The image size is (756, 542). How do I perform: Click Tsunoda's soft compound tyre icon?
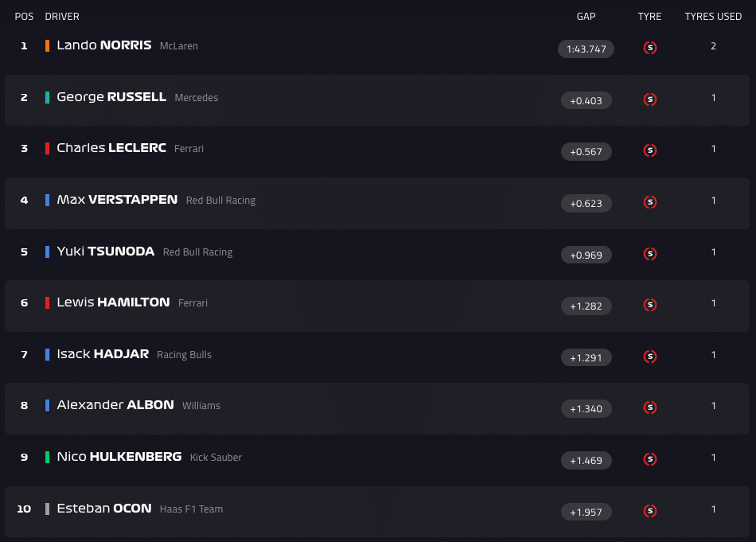650,254
